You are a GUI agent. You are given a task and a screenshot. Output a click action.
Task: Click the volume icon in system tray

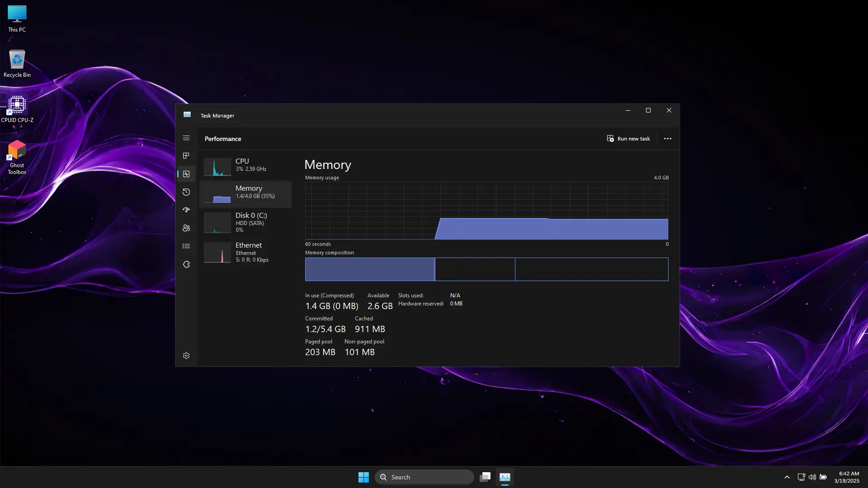coord(812,477)
